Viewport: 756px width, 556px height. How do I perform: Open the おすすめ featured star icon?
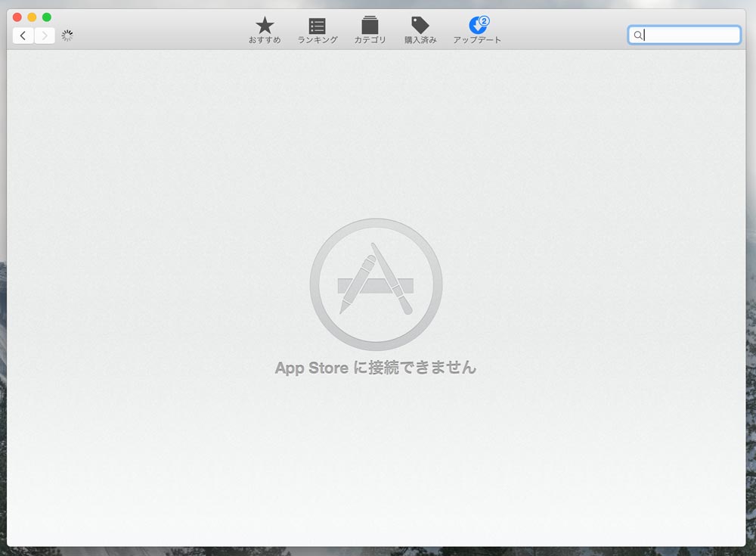pyautogui.click(x=263, y=23)
